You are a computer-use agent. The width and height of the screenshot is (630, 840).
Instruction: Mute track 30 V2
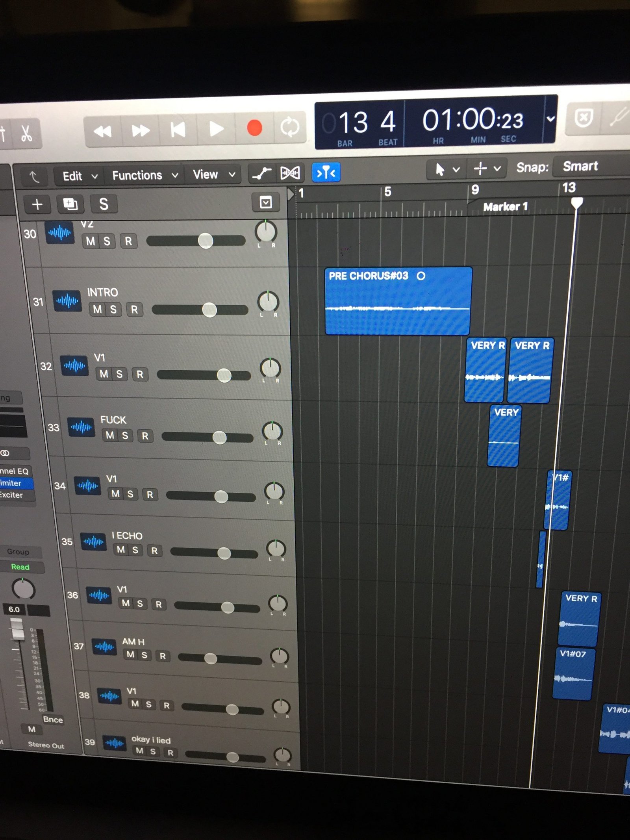[x=91, y=241]
